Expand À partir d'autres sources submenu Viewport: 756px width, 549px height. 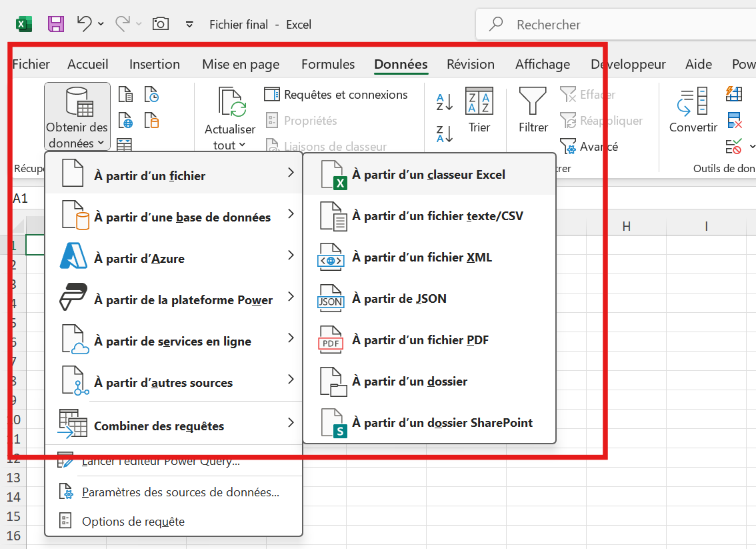click(x=173, y=381)
